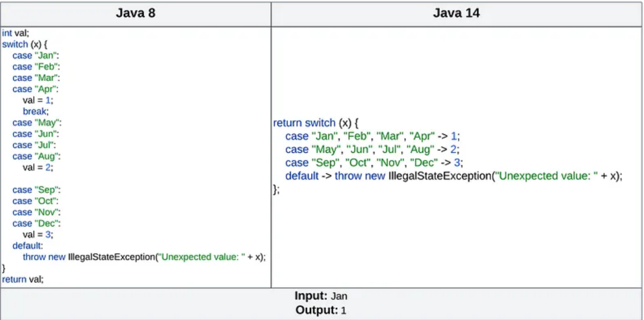Click the Java 14 case line returning 2
Viewport: 644px width, 320px height.
click(372, 149)
